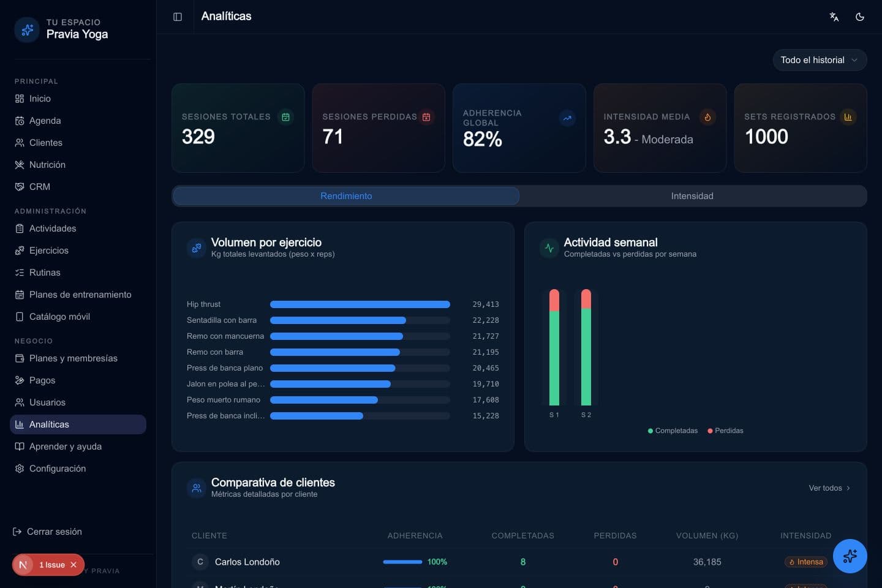This screenshot has height=588, width=882.
Task: Select the Rendimiento tab
Action: pyautogui.click(x=346, y=196)
